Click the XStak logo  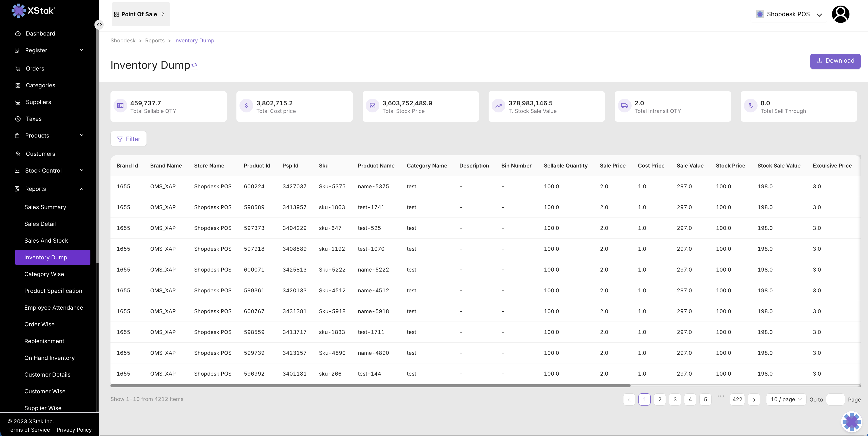(x=33, y=10)
